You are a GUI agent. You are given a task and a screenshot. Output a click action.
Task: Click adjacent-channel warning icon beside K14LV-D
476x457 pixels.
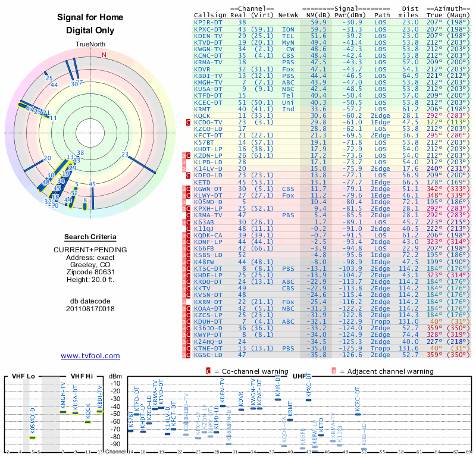click(x=184, y=169)
